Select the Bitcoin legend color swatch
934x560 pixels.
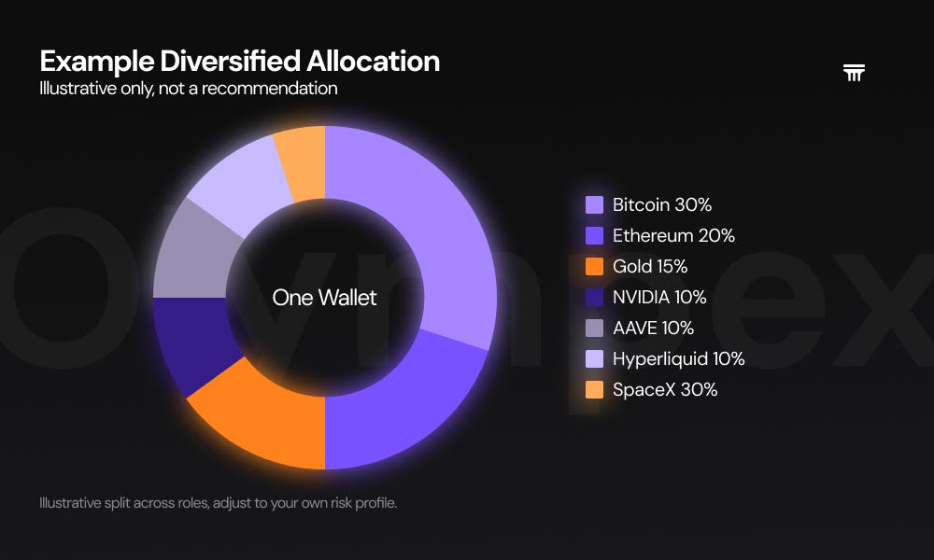[x=594, y=204]
